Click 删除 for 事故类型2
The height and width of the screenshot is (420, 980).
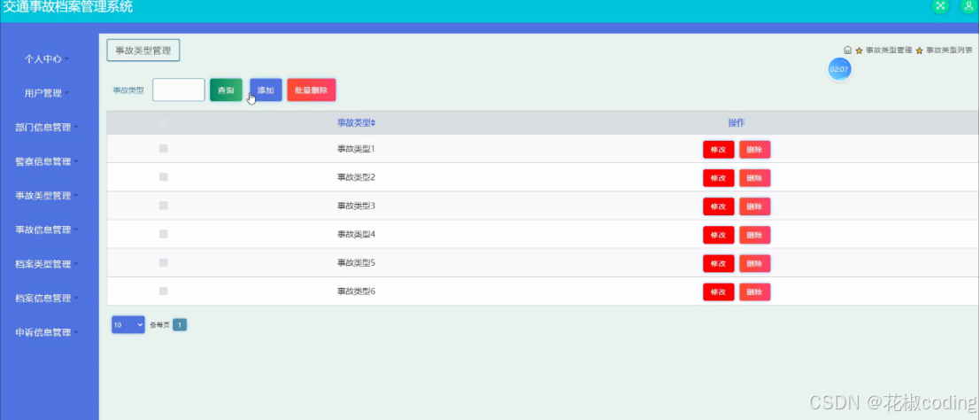[754, 178]
